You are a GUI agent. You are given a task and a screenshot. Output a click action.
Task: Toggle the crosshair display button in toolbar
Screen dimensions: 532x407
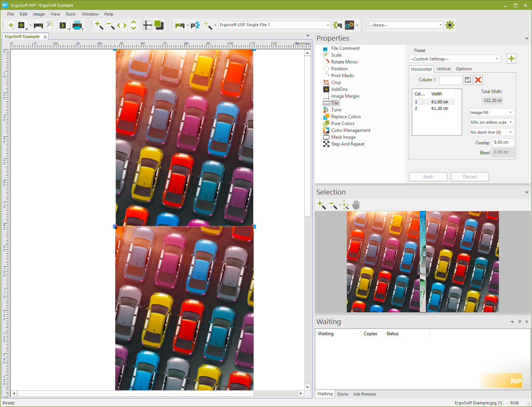click(147, 25)
